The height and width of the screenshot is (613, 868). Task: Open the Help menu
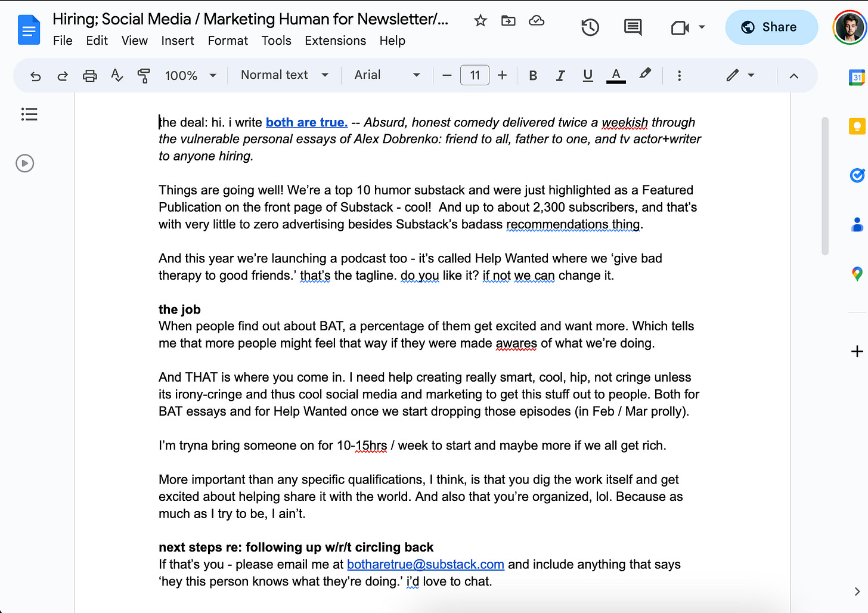(392, 41)
